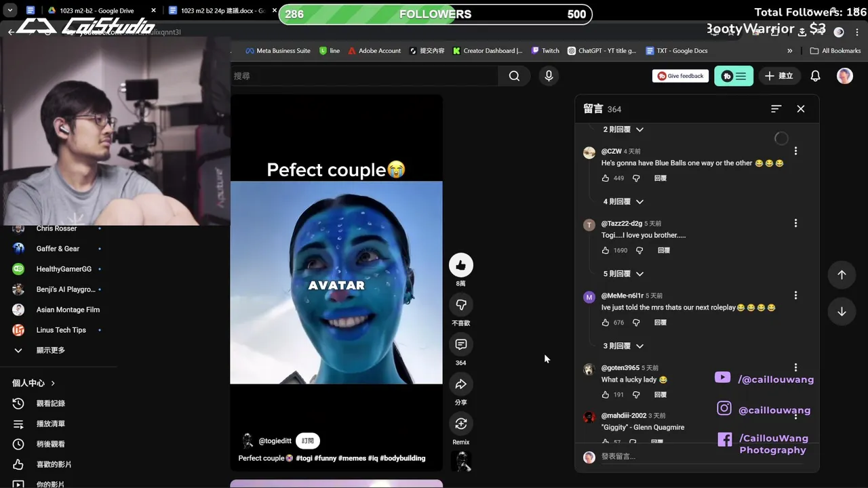The image size is (868, 488).
Task: Share the Short via 分享 icon
Action: (461, 384)
